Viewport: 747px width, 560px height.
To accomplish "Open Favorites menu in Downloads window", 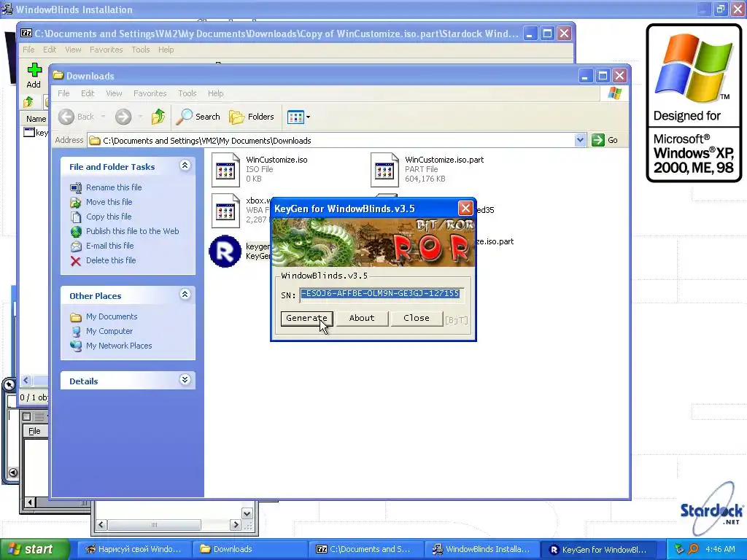I will pos(150,93).
